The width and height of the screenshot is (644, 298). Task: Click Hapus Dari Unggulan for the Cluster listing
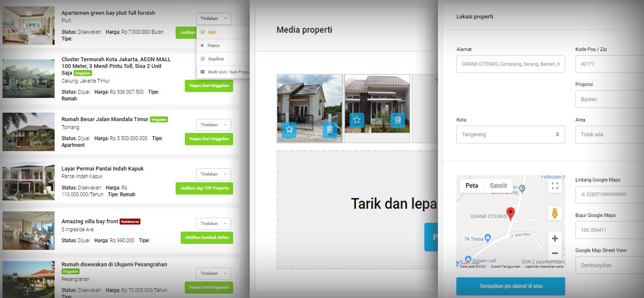pos(209,86)
